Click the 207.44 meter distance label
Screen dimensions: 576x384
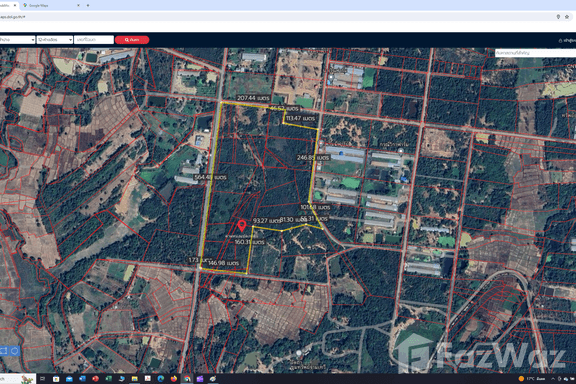253,98
